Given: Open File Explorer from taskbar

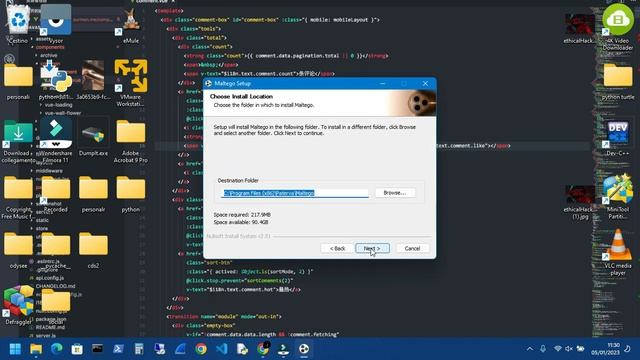Looking at the screenshot, I should [36, 349].
